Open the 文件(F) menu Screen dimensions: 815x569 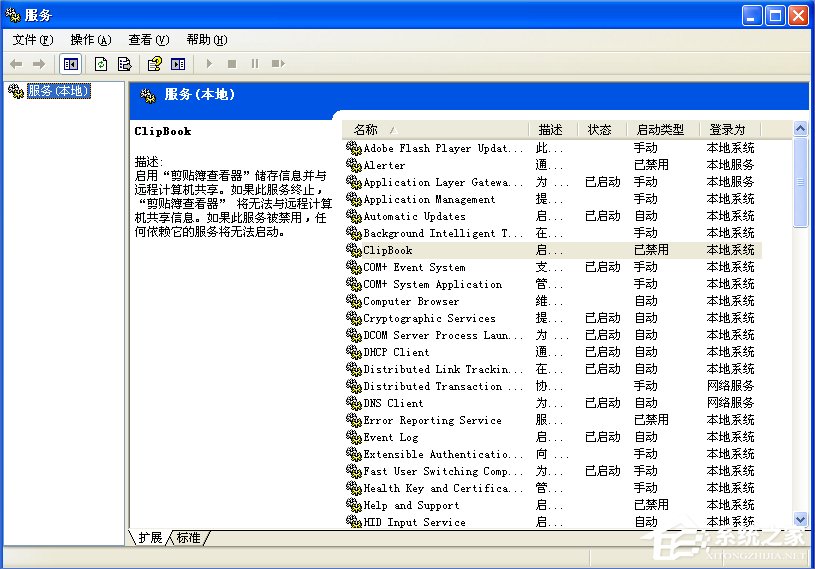[x=33, y=40]
